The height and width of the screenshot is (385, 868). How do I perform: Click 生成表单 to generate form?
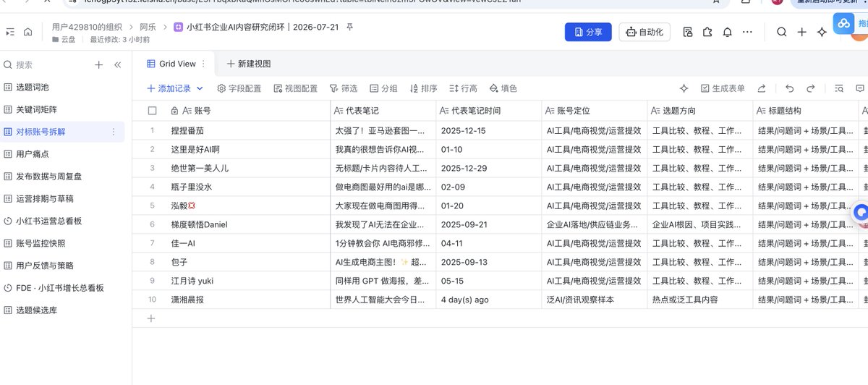tap(723, 88)
